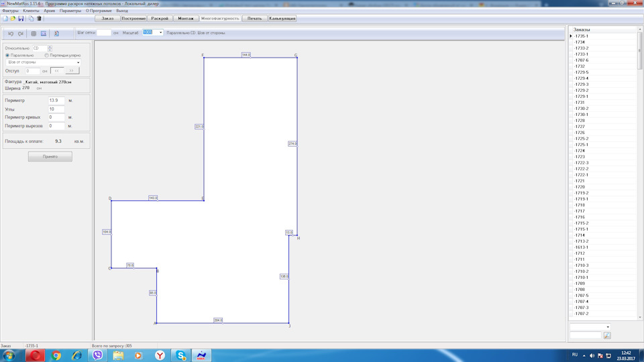Screen dimensions: 644x362
Task: Switch to the Многофактурность tab
Action: point(220,19)
